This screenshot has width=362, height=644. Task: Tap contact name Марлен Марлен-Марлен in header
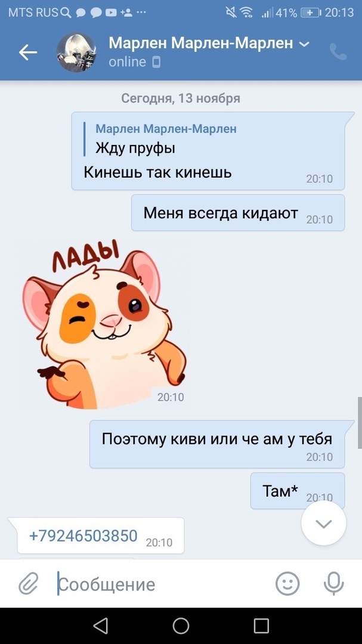[x=201, y=43]
